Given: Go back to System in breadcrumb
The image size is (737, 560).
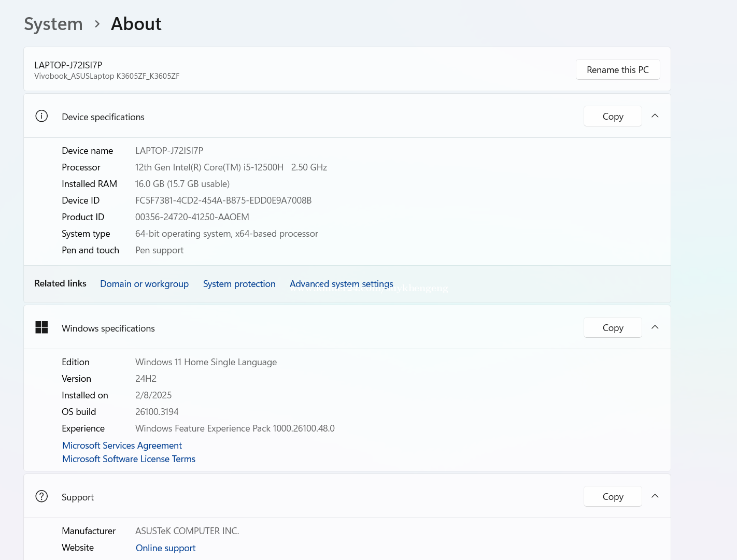Looking at the screenshot, I should pos(53,24).
